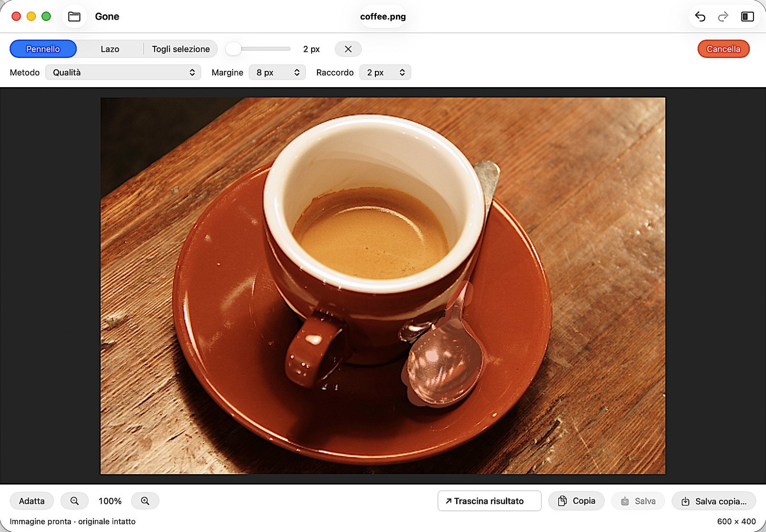Zoom in with the plus magnifier
Viewport: 766px width, 532px height.
click(145, 501)
